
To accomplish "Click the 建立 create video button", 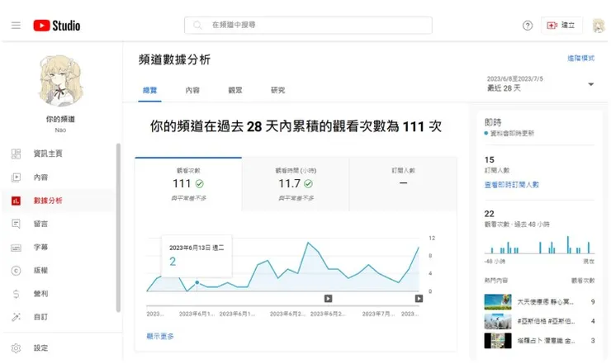I will click(x=561, y=26).
